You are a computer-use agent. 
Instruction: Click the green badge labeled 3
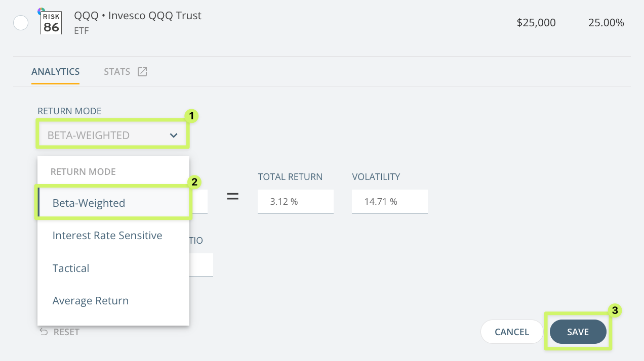(614, 311)
